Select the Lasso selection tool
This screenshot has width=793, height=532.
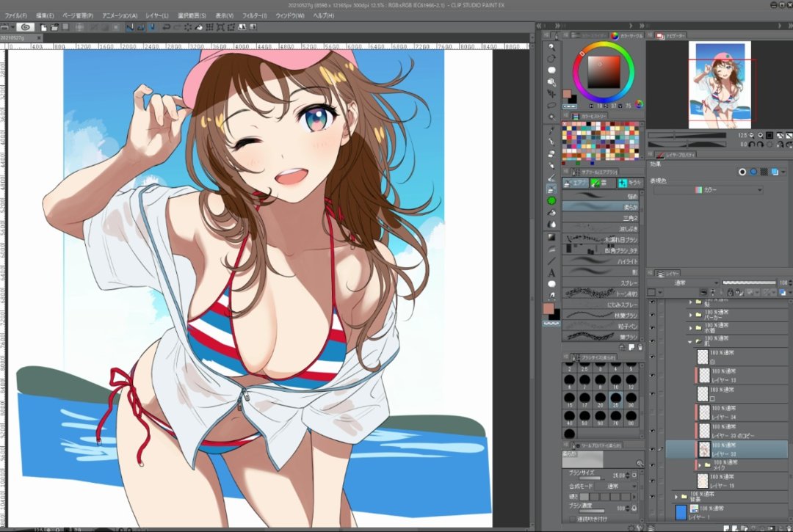click(x=551, y=106)
